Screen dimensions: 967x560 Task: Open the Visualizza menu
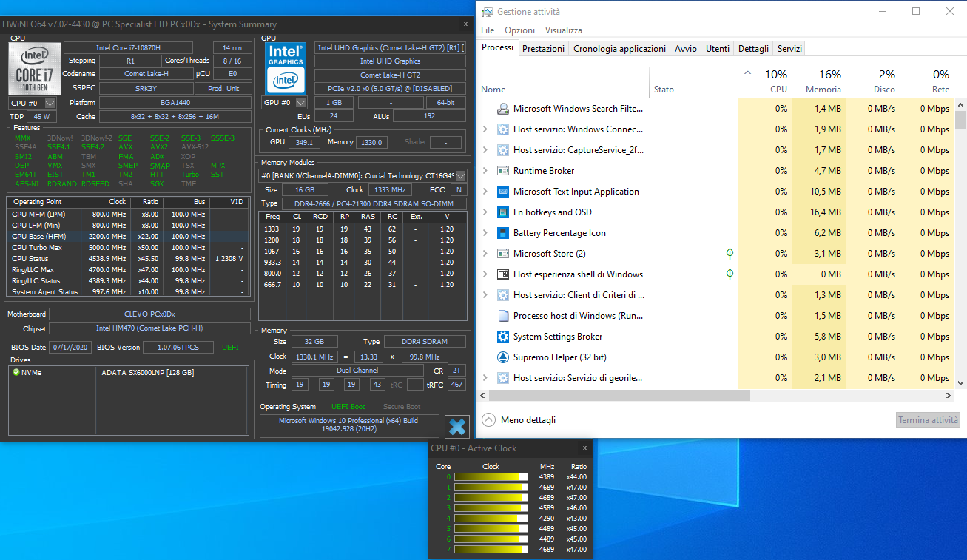pyautogui.click(x=564, y=30)
